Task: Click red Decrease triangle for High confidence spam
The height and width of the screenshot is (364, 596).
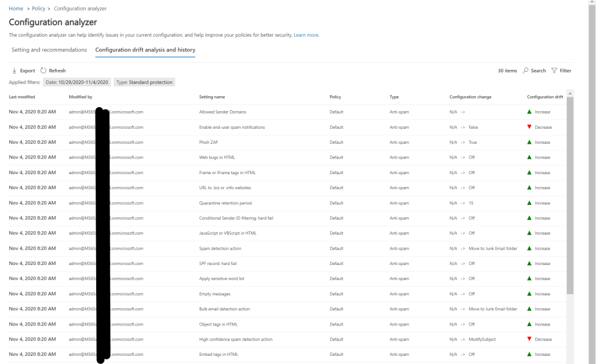Action: (529, 339)
